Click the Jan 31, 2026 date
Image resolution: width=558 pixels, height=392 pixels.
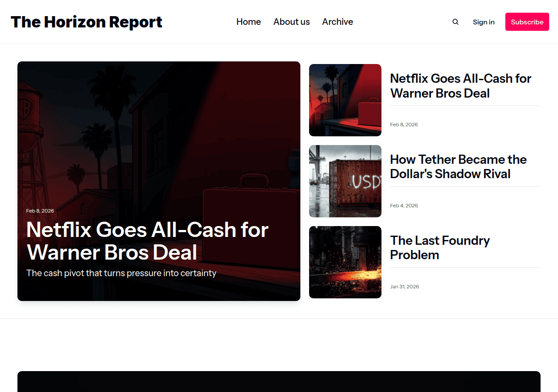point(405,287)
